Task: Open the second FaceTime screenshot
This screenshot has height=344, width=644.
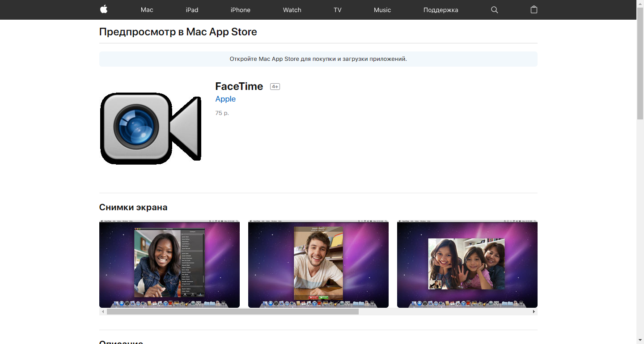Action: pos(318,264)
